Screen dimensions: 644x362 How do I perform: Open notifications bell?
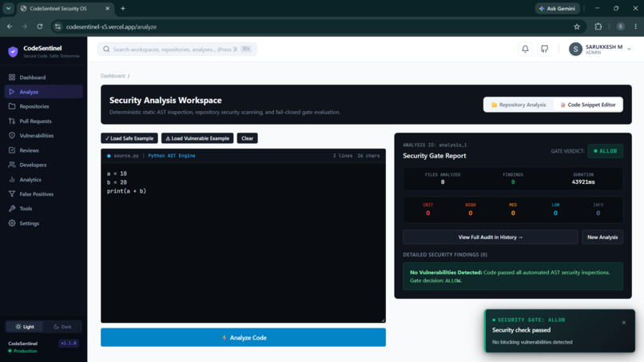(x=525, y=49)
